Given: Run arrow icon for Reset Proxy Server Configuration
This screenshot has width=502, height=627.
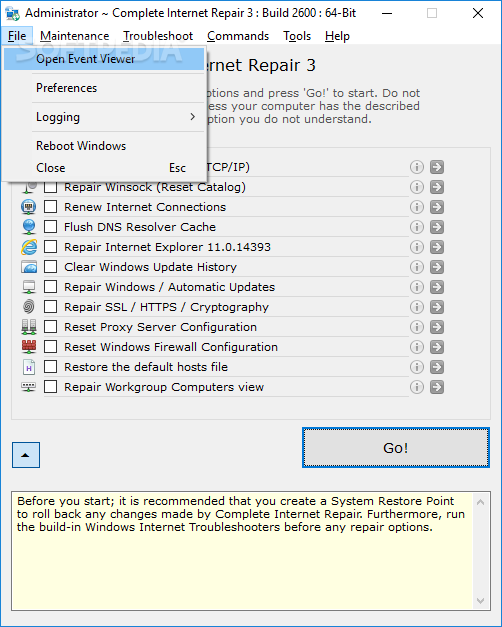Looking at the screenshot, I should [x=437, y=327].
